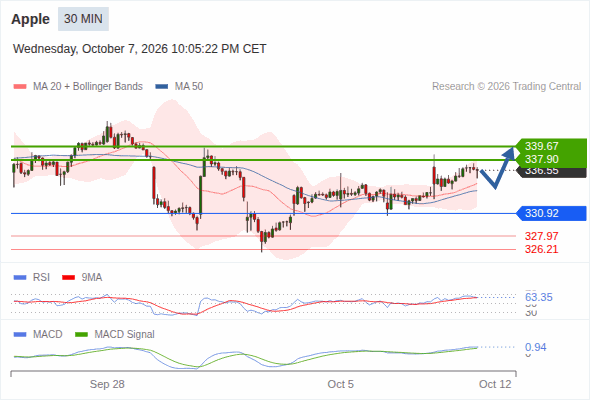Click 'Research © 2026 Trading Central' credit
Image resolution: width=590 pixels, height=400 pixels.
(x=506, y=87)
